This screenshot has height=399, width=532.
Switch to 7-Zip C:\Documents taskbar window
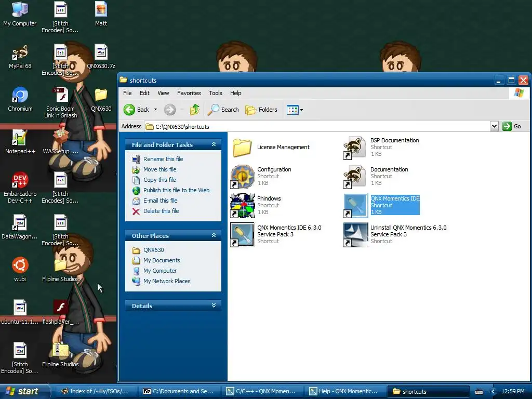coord(179,391)
